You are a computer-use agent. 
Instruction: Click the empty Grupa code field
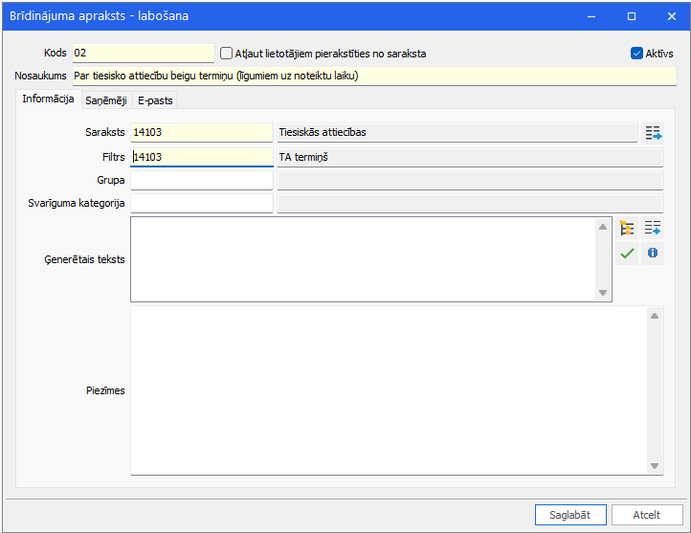(x=202, y=180)
